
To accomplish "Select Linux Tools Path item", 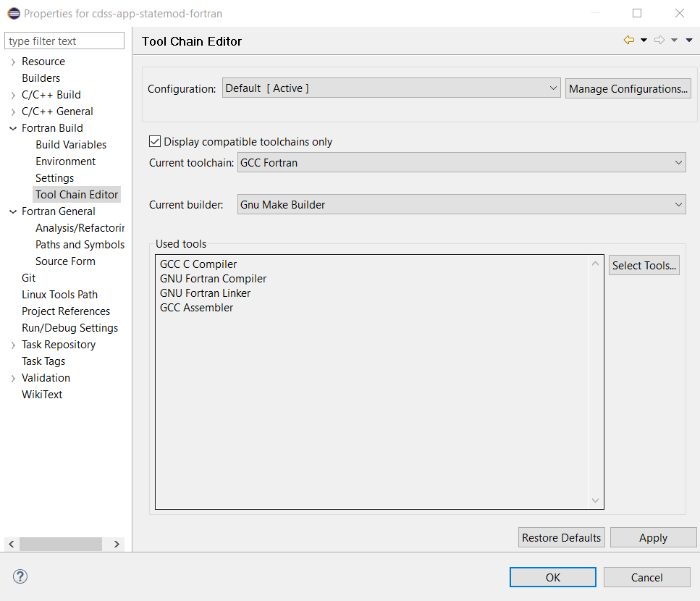I will tap(59, 295).
